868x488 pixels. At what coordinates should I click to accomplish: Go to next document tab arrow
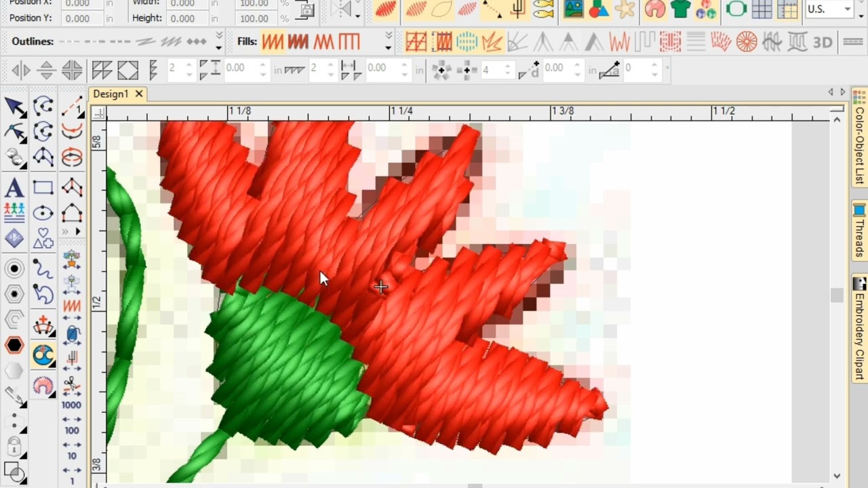pos(843,92)
